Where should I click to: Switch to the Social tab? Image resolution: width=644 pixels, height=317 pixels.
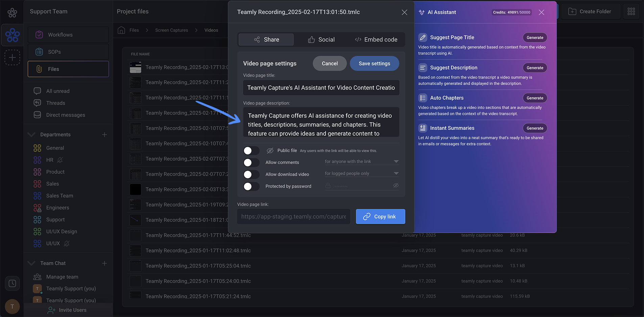[x=321, y=39]
